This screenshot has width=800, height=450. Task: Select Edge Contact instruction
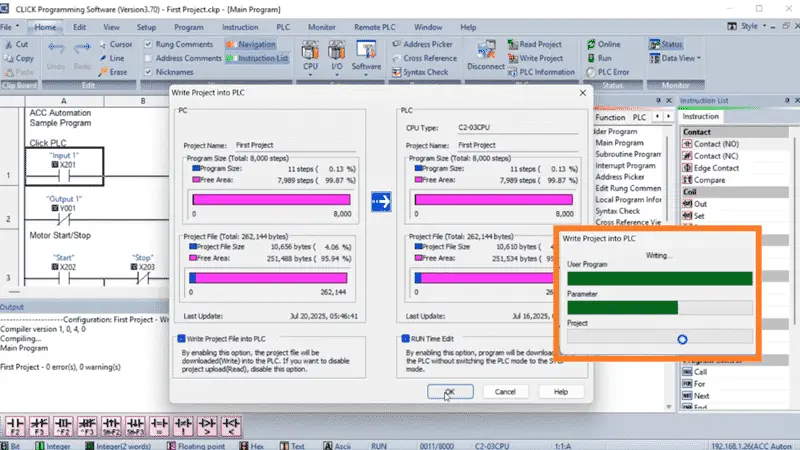pyautogui.click(x=711, y=168)
